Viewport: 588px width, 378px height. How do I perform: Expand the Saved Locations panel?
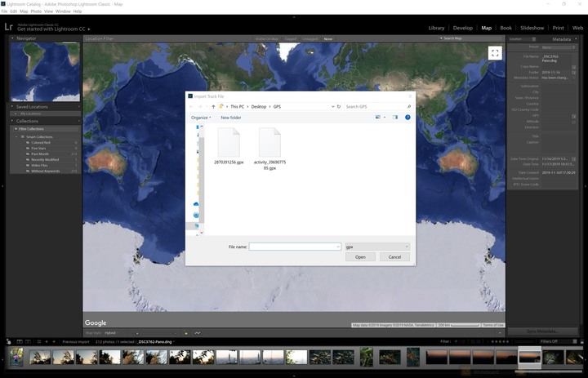12,106
